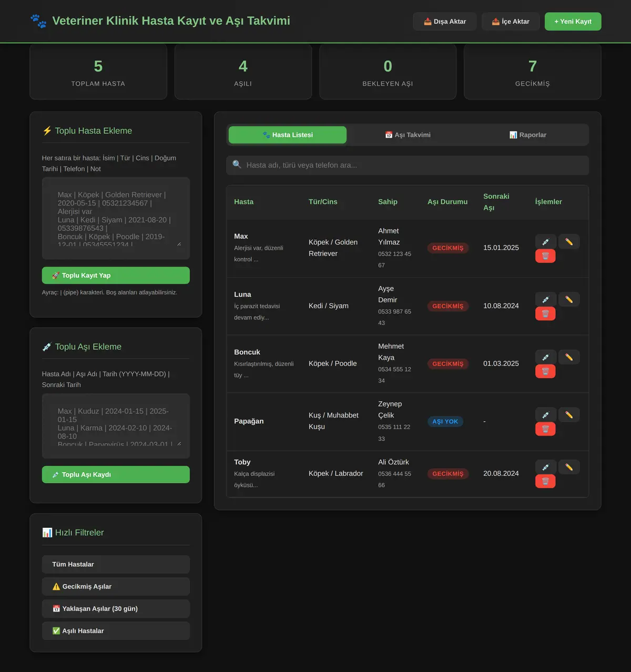Filter by Gecikmiş Aşılar
The width and height of the screenshot is (631, 672).
coord(116,586)
